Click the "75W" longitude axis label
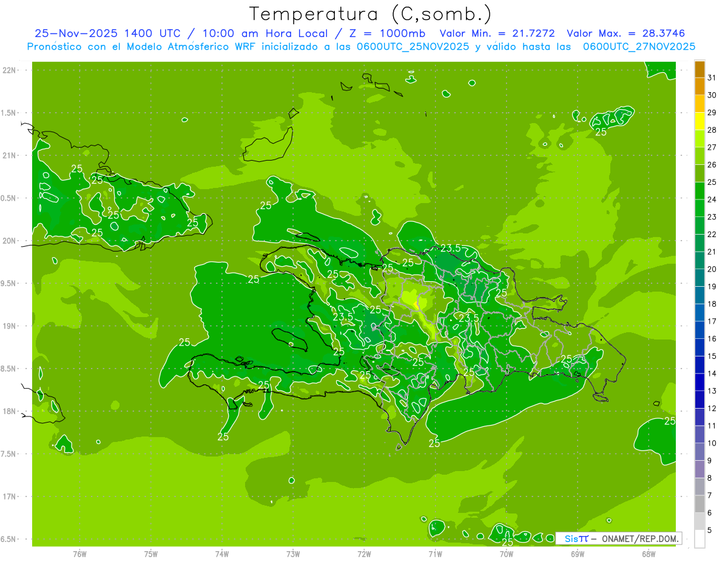The image size is (728, 562). [151, 554]
